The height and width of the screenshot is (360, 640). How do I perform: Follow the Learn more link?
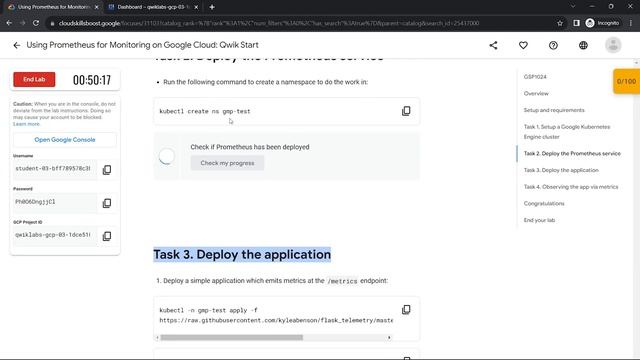[x=26, y=124]
